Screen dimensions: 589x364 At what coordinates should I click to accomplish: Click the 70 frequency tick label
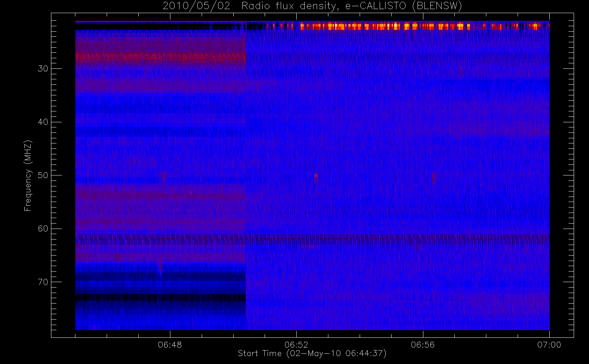pyautogui.click(x=43, y=282)
